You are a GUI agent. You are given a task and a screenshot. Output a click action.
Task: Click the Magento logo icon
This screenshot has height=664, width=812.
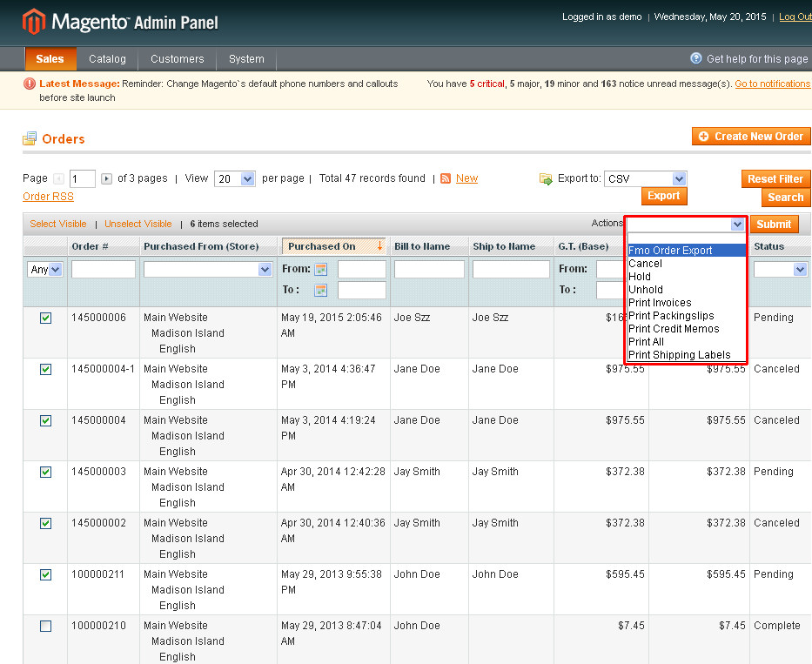(34, 22)
